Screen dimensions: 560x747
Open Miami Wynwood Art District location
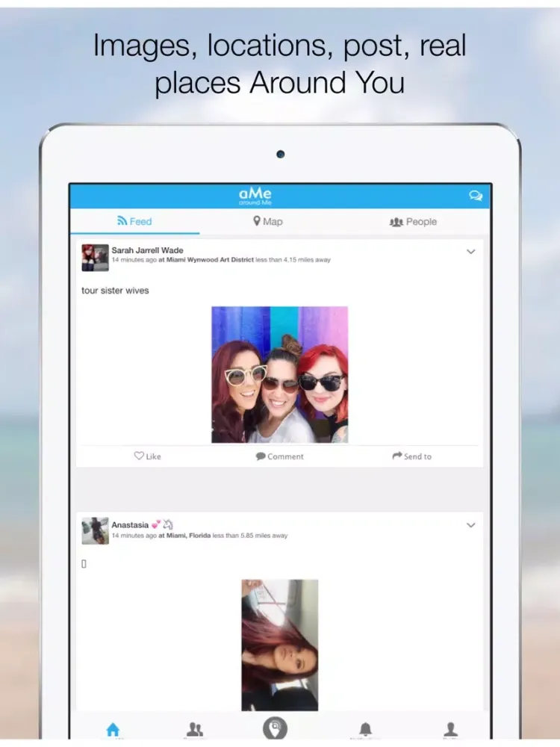210,260
